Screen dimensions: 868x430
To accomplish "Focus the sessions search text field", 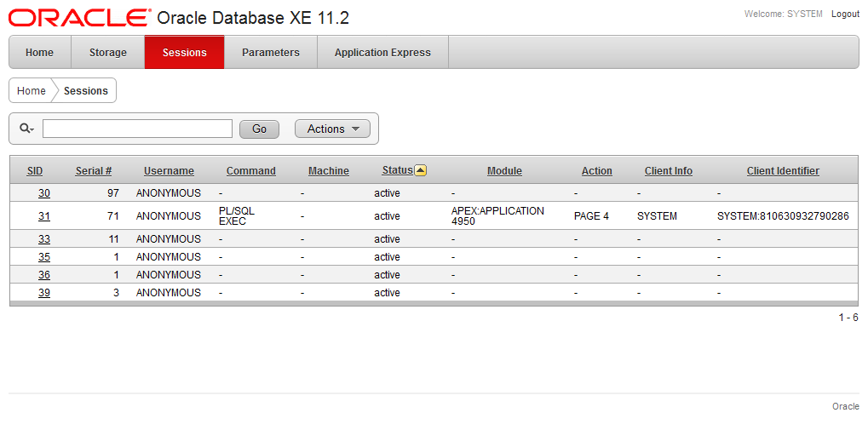I will tap(137, 129).
